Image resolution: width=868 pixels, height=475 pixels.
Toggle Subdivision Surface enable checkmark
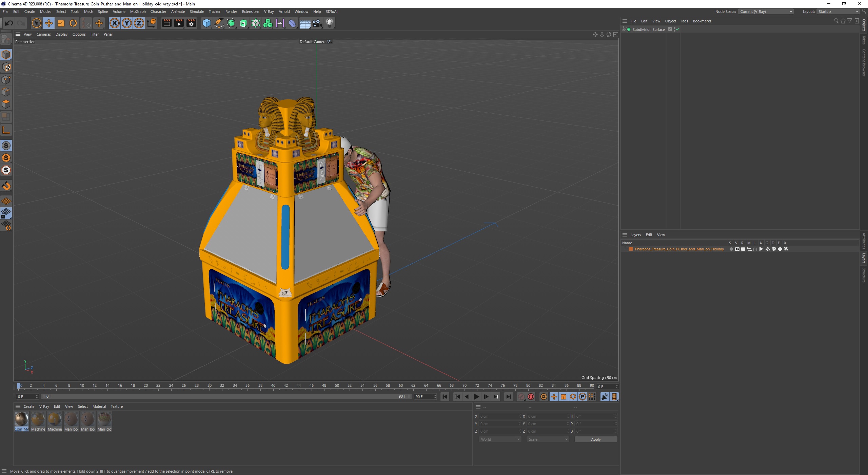pos(678,30)
